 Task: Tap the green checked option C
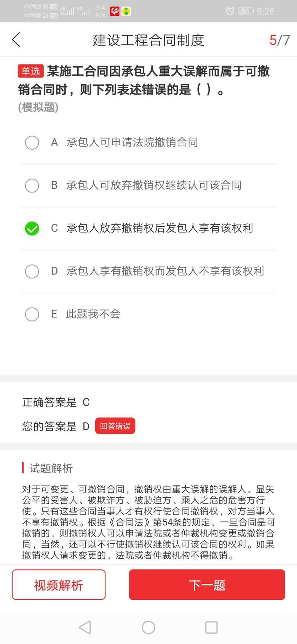coord(32,229)
